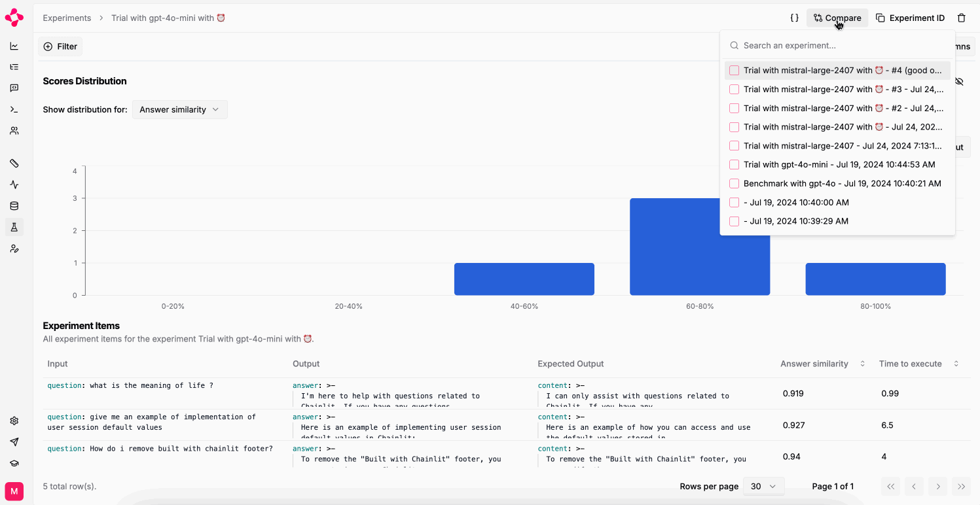Click the 60-80% histogram bar
The width and height of the screenshot is (980, 505).
pos(700,247)
